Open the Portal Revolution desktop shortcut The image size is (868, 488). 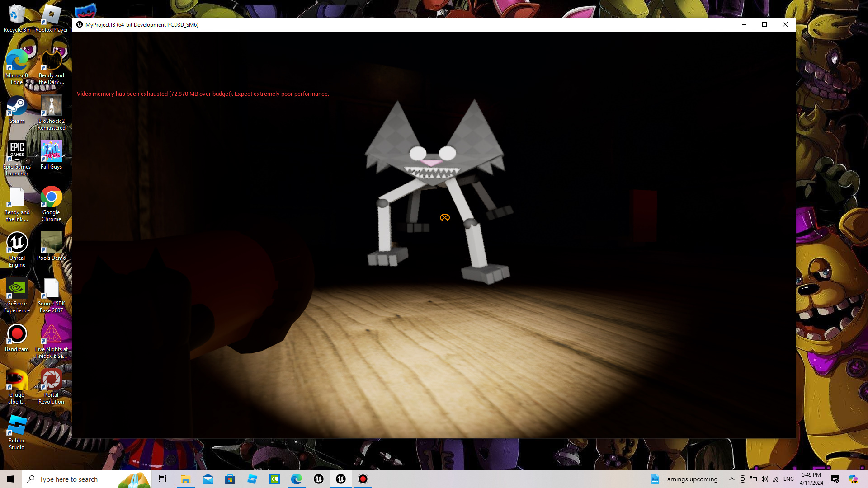click(x=51, y=380)
